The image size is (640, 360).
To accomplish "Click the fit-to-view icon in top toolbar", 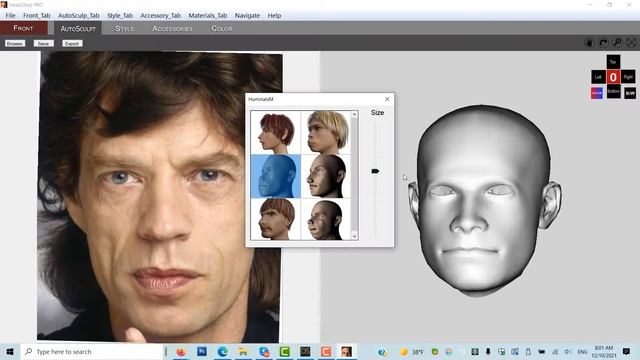I will coord(631,42).
